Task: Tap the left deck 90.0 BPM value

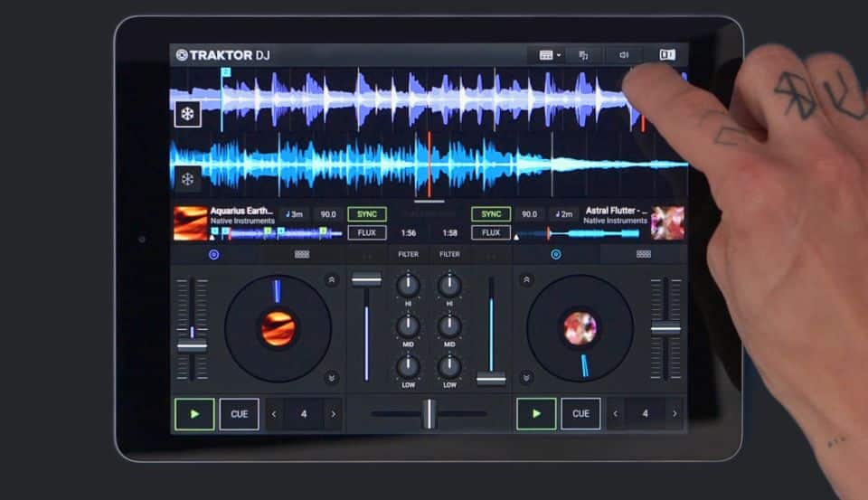Action: click(x=328, y=214)
